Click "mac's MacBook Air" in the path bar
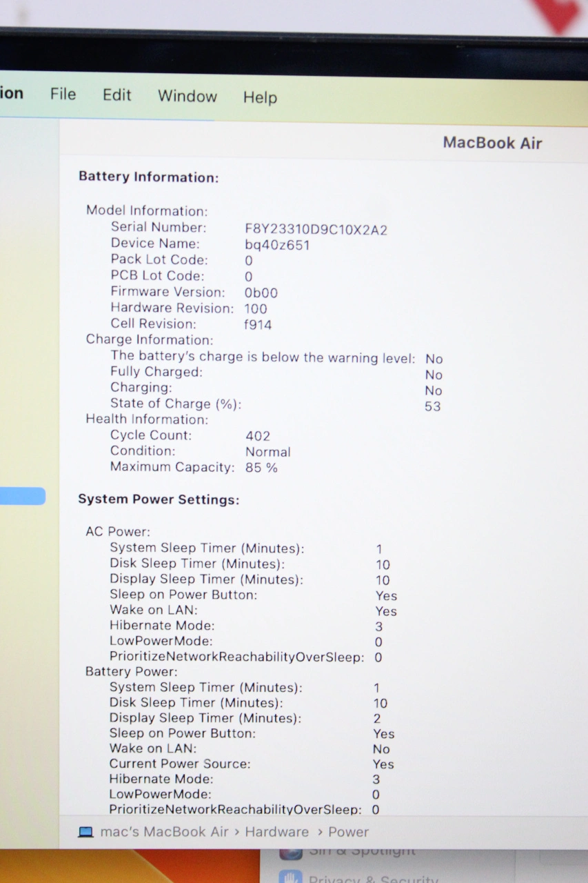Viewport: 588px width, 883px height. pyautogui.click(x=164, y=832)
